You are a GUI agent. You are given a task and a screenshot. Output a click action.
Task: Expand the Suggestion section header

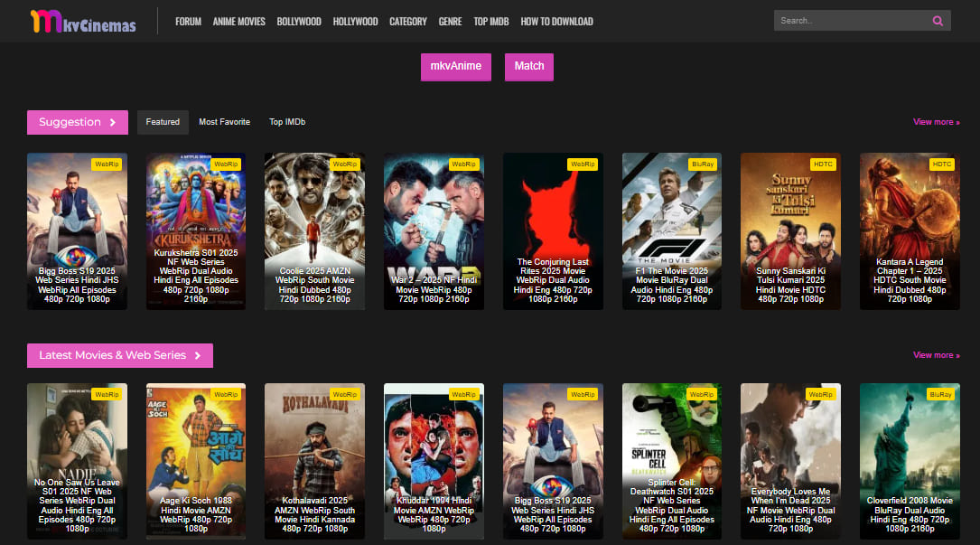(77, 122)
